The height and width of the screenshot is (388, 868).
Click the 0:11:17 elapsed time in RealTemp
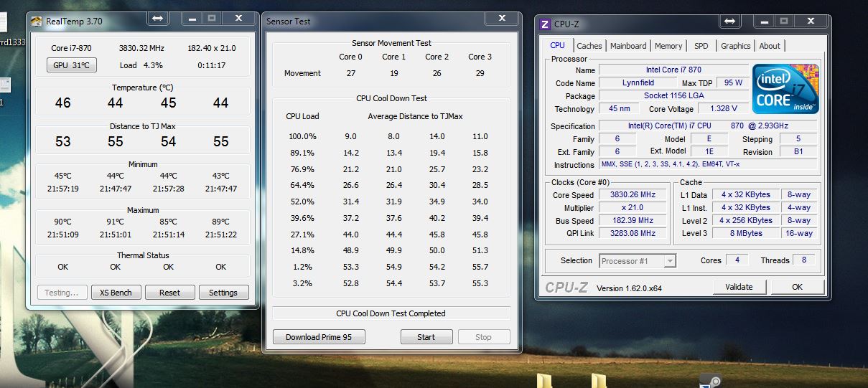(x=212, y=65)
